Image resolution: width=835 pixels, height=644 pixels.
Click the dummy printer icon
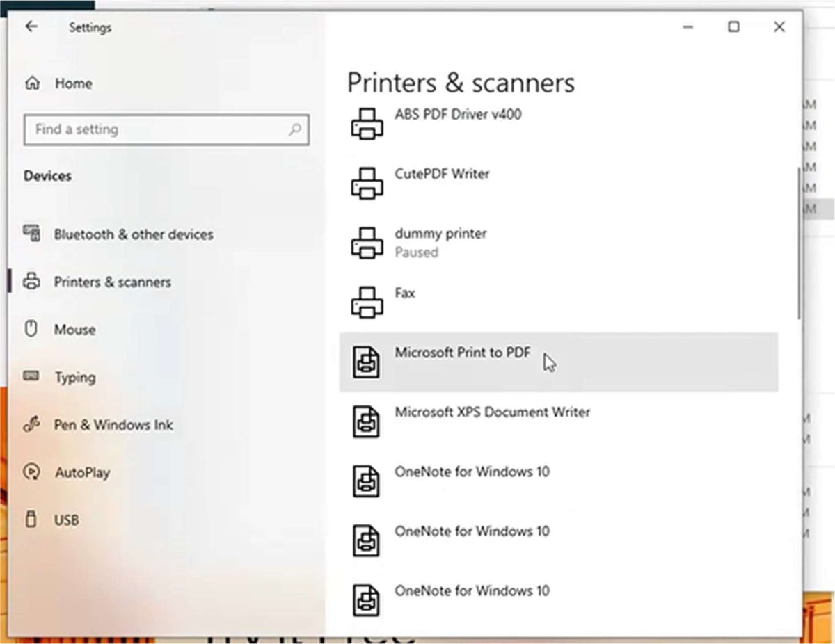[367, 243]
